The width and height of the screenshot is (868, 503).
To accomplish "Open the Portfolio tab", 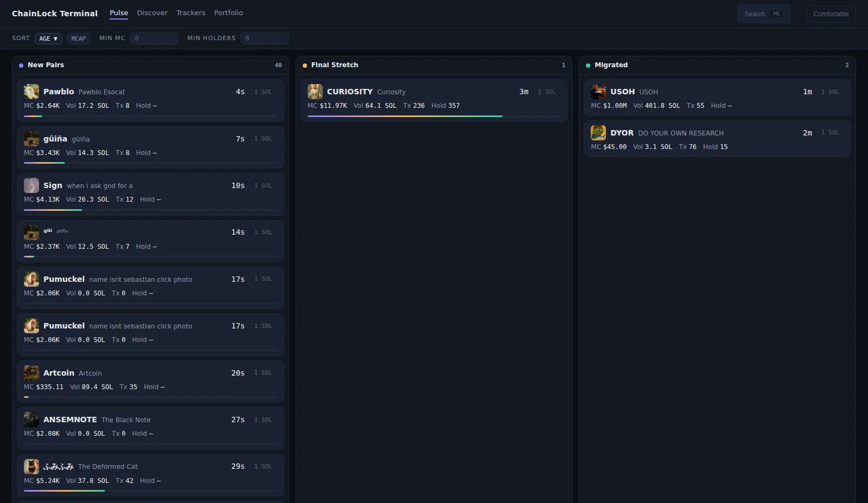I will [228, 12].
